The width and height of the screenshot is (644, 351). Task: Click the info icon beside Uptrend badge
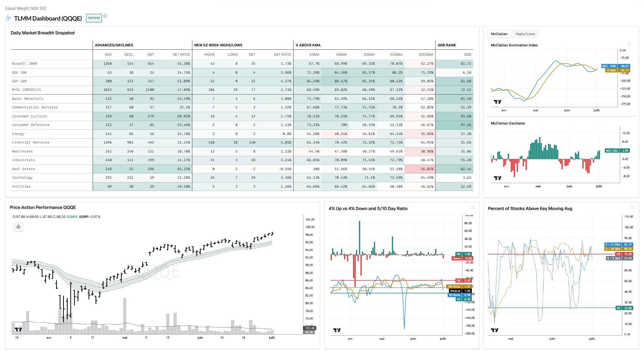pos(105,16)
